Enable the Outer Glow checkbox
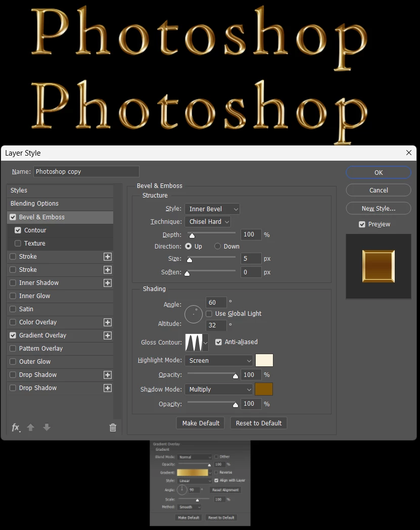The height and width of the screenshot is (530, 420). pos(13,362)
